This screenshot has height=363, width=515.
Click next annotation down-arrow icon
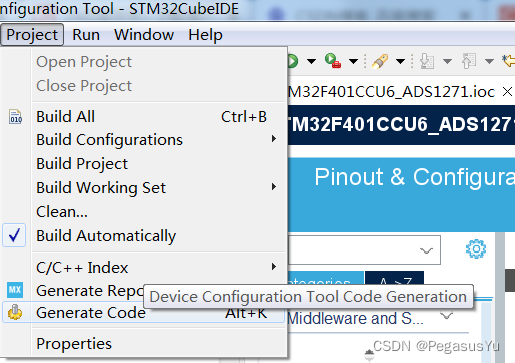pos(427,61)
